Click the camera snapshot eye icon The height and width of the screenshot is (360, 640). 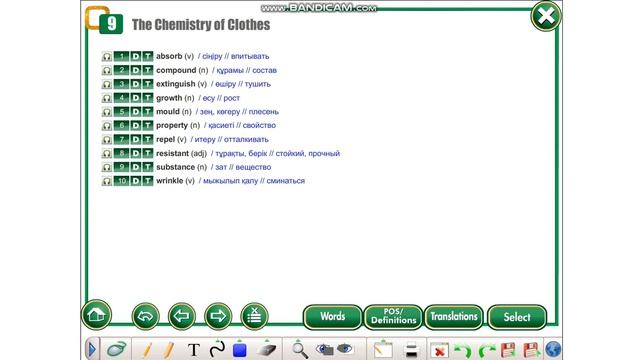[x=324, y=349]
